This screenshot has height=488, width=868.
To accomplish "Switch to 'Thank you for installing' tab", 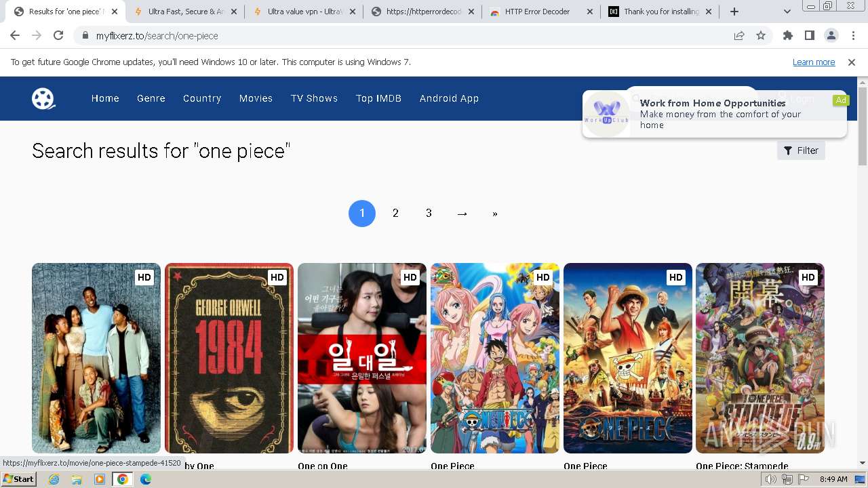I will [x=660, y=12].
